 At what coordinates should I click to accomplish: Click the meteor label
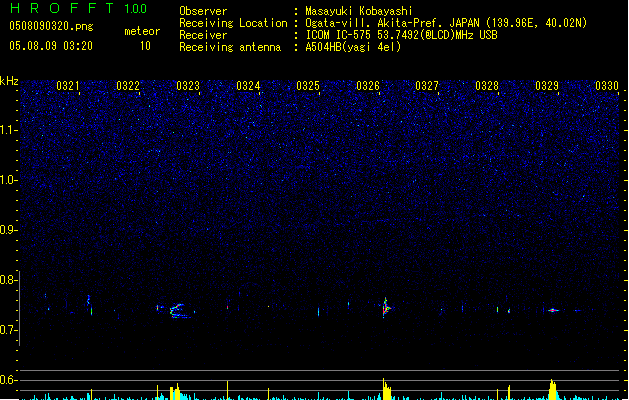(142, 31)
